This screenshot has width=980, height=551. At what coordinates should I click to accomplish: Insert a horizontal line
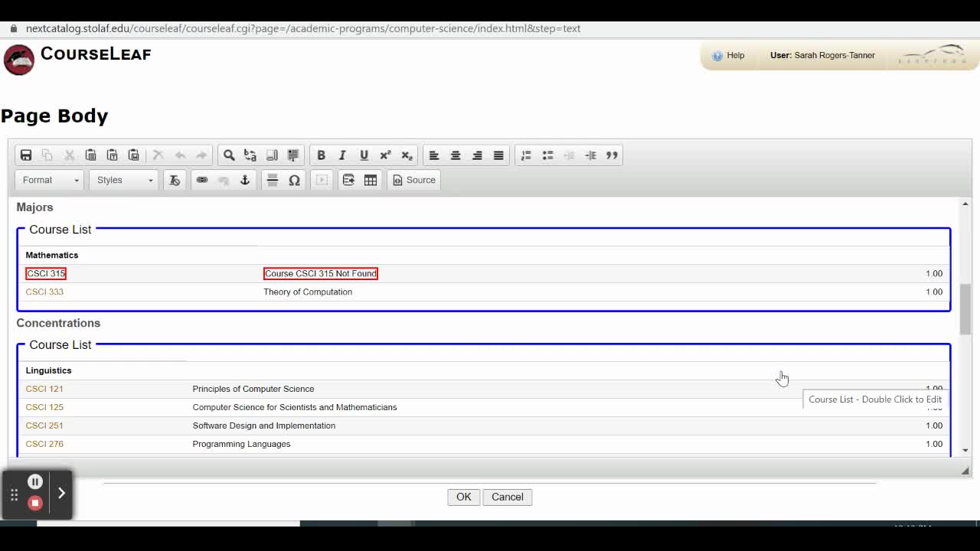coord(272,181)
